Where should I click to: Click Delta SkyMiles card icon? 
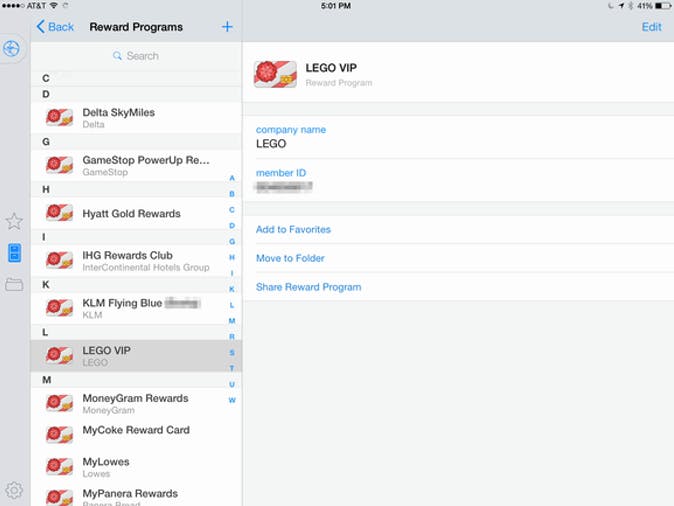59,117
